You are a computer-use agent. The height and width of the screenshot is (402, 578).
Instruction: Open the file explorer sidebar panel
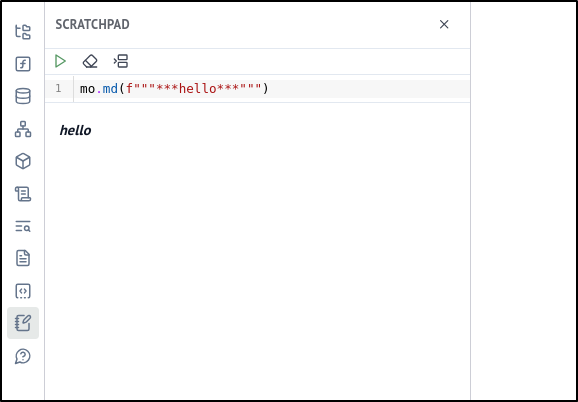pos(23,32)
